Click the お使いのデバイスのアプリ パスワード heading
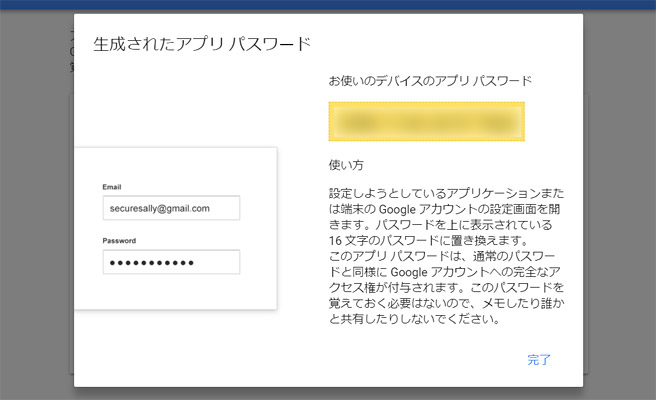This screenshot has height=400, width=656. coord(430,80)
